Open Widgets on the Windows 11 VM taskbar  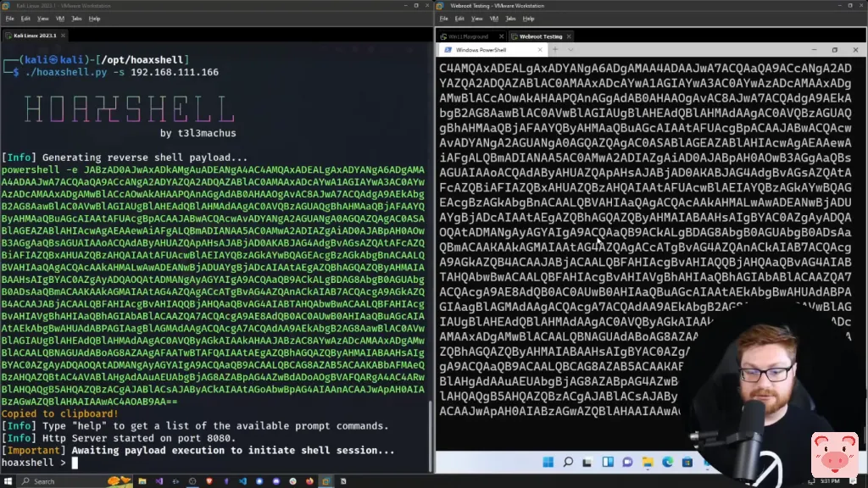pyautogui.click(x=608, y=462)
